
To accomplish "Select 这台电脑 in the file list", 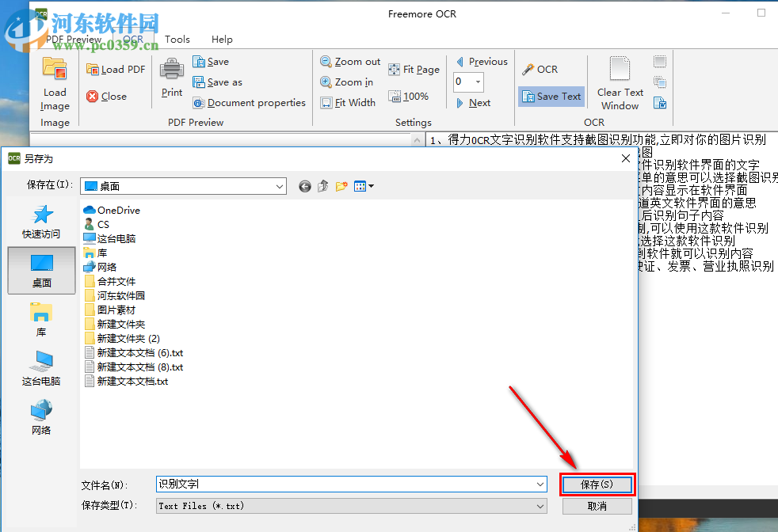I will (109, 239).
